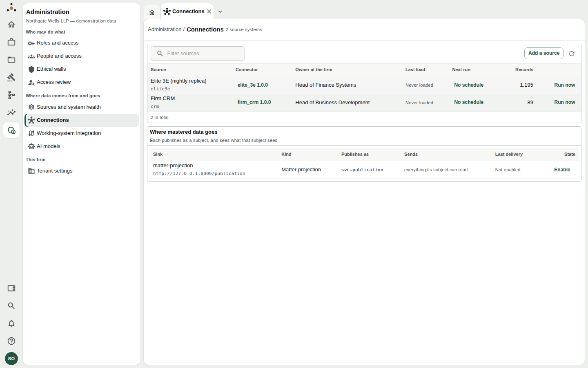Viewport: 588px width, 368px height.
Task: Open the Home icon in the left rail
Action: click(11, 25)
